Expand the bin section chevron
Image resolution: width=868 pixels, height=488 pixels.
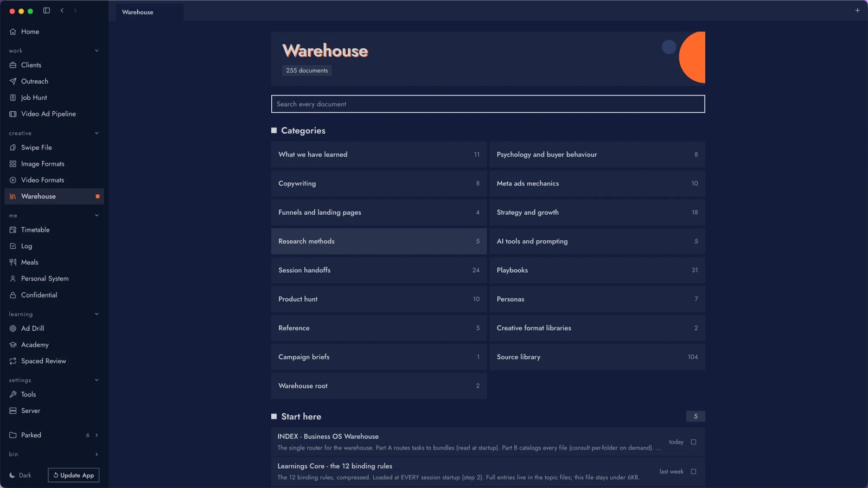coord(97,454)
